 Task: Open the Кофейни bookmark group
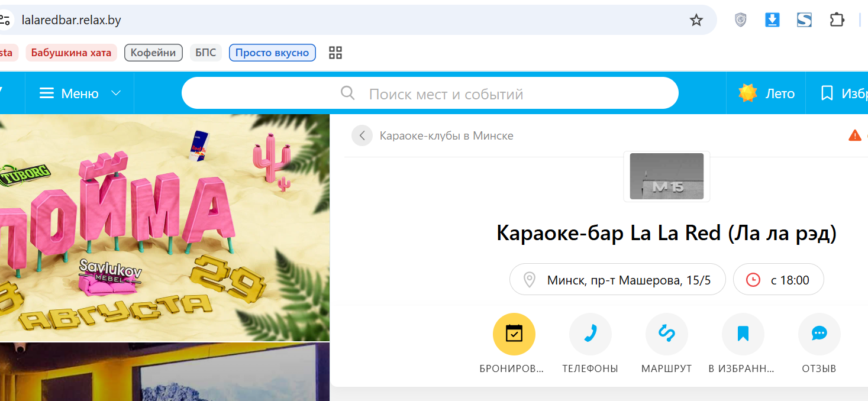(153, 53)
